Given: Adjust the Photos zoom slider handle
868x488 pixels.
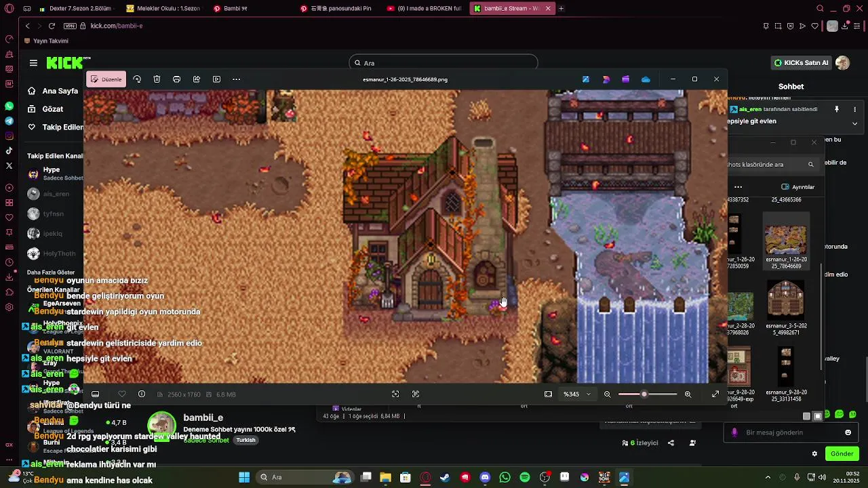Looking at the screenshot, I should (x=644, y=394).
